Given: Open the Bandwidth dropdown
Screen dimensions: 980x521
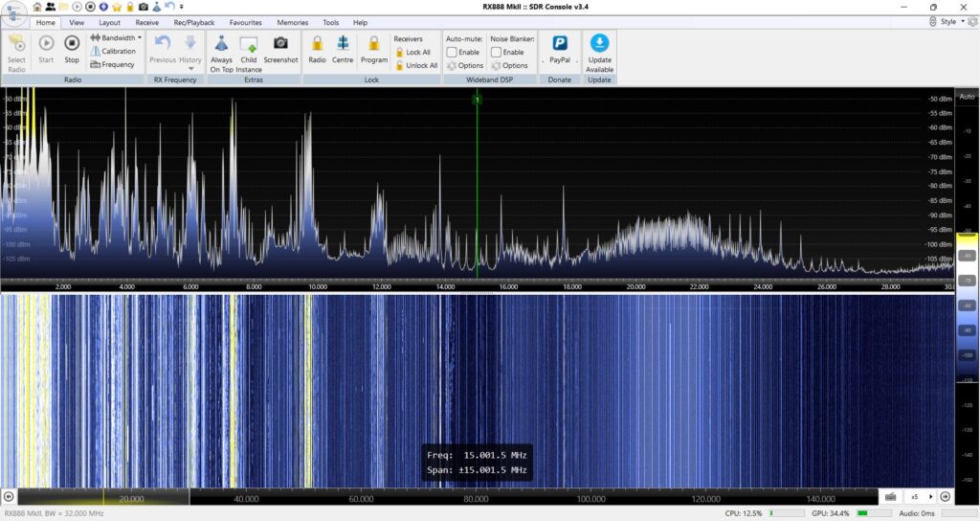Looking at the screenshot, I should coord(116,37).
